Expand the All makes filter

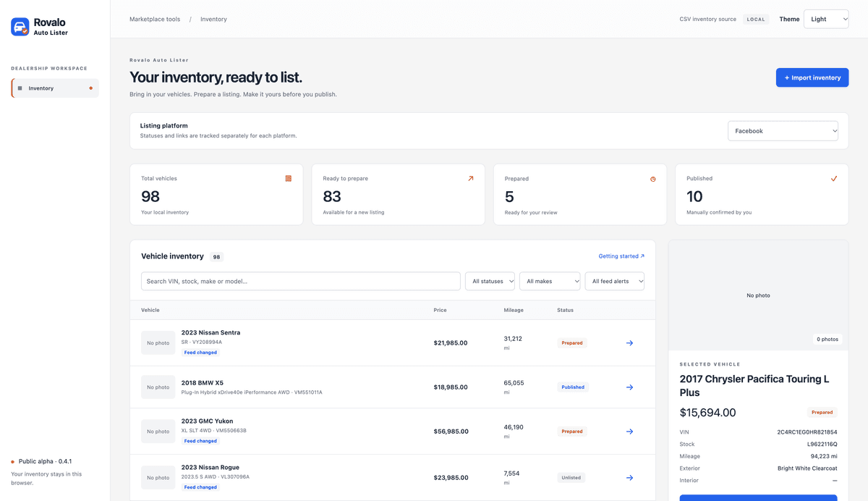(550, 281)
